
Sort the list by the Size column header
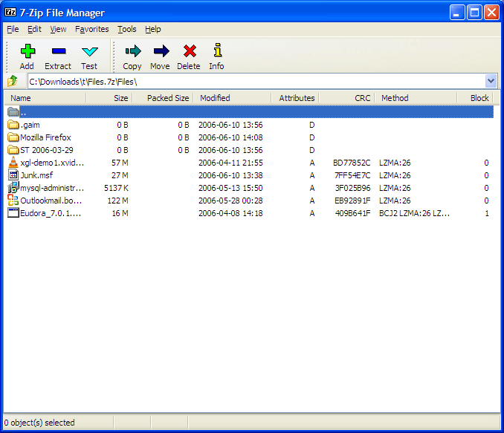point(109,98)
